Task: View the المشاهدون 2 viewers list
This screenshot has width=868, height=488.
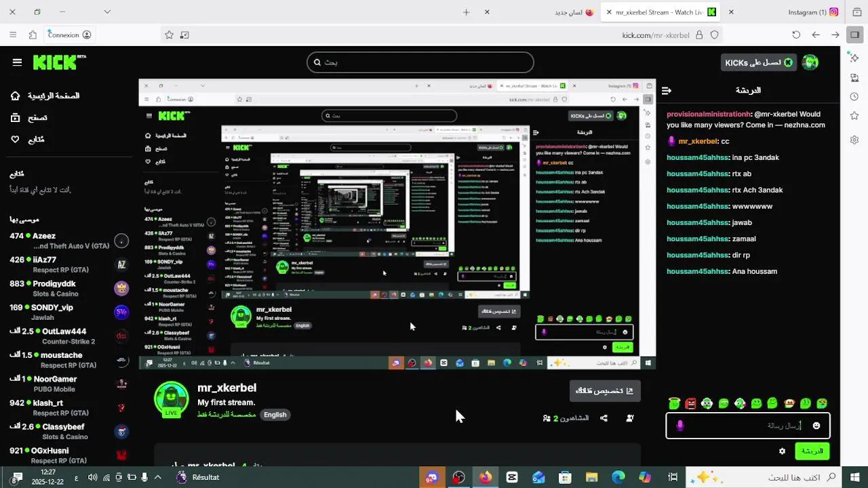Action: (566, 418)
